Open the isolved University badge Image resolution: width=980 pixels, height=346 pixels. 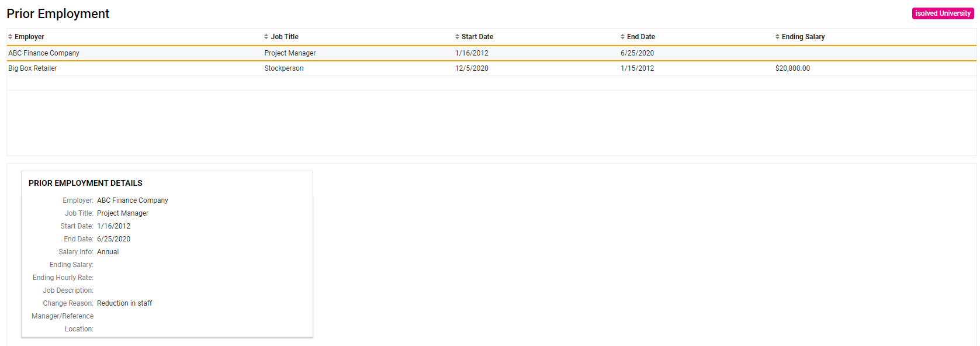point(943,13)
